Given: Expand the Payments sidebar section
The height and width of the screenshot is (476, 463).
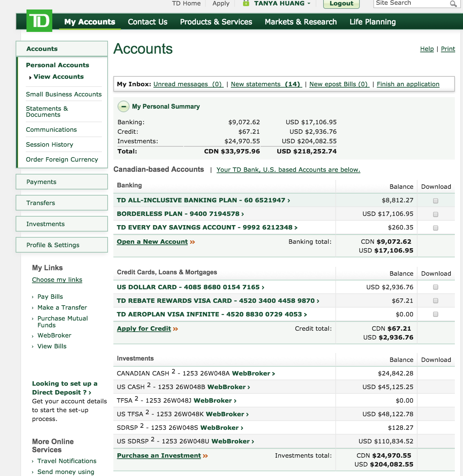Looking at the screenshot, I should (62, 182).
